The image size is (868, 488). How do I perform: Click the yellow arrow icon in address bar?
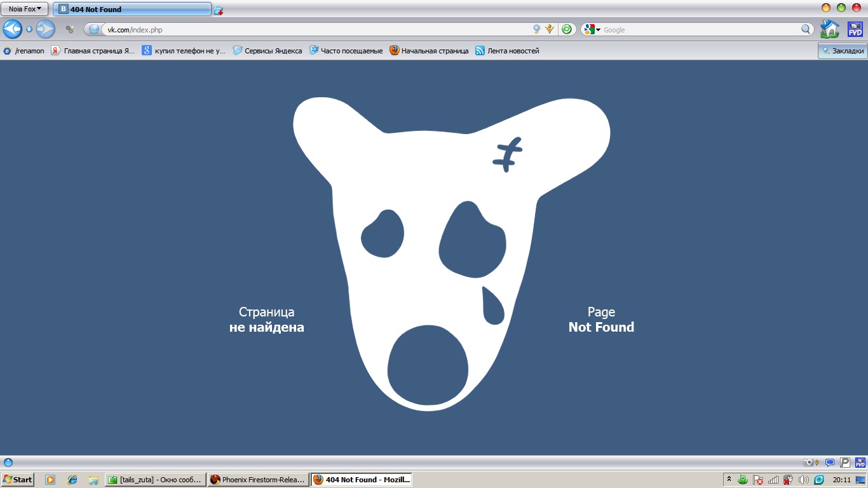[550, 29]
